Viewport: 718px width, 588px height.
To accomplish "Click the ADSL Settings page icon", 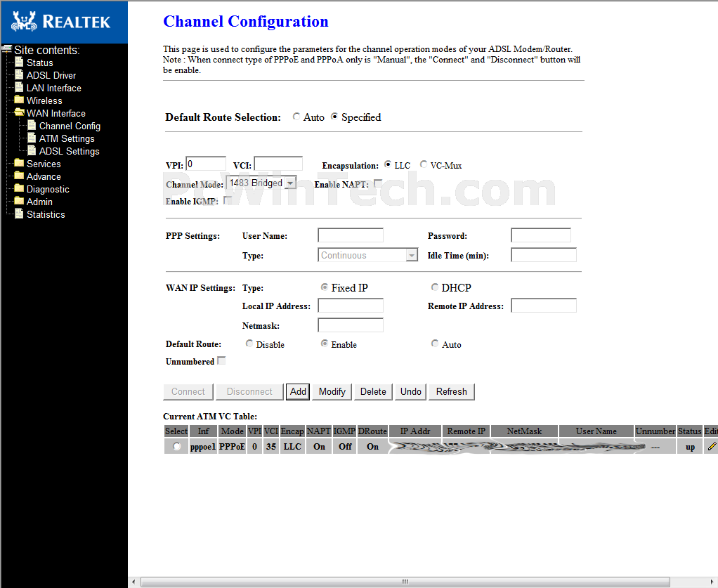I will [x=32, y=150].
